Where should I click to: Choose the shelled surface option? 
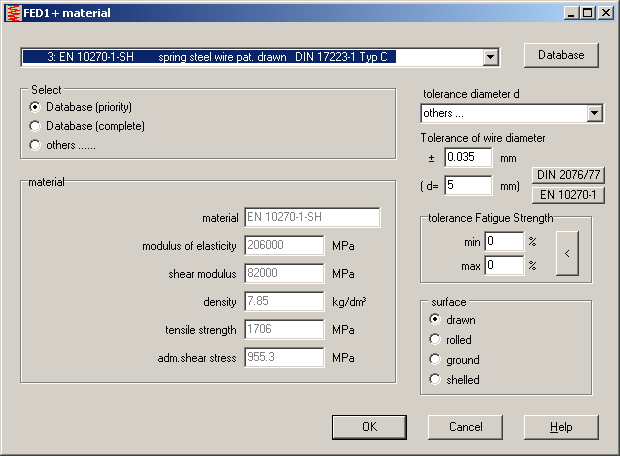435,380
